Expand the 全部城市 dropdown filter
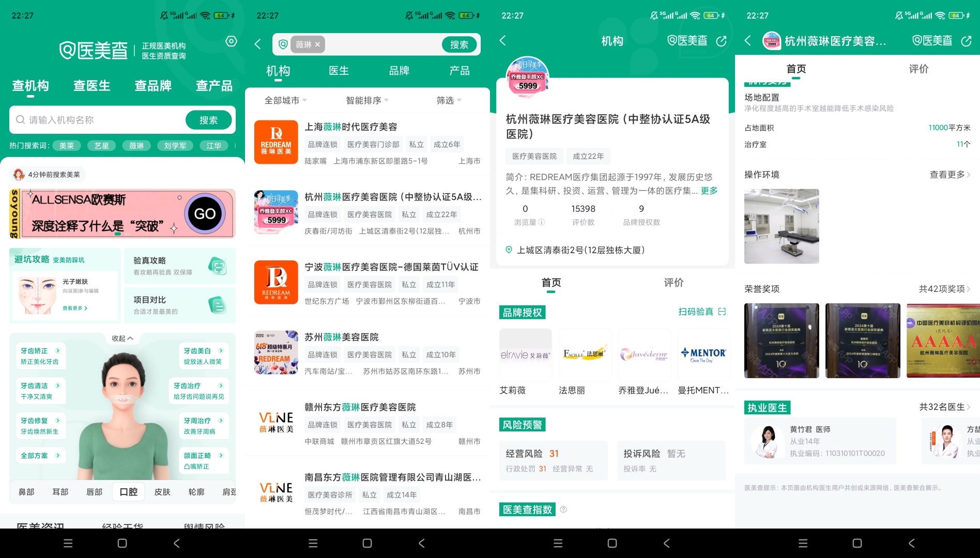The image size is (980, 558). [x=285, y=100]
